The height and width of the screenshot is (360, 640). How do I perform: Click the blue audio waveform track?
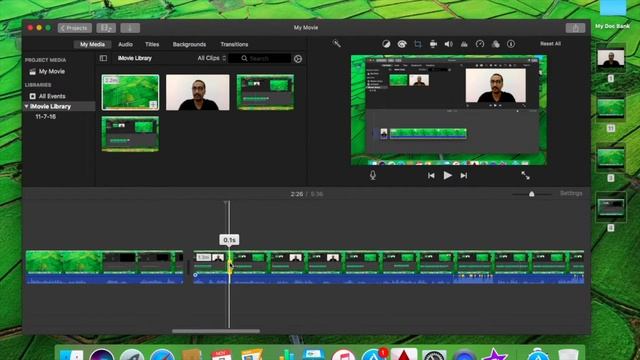pyautogui.click(x=388, y=279)
